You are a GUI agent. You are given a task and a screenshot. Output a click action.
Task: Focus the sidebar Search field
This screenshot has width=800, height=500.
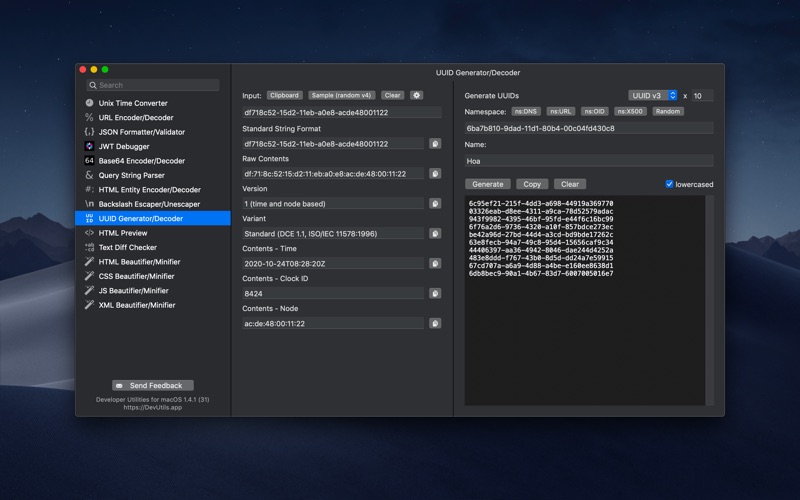(152, 85)
